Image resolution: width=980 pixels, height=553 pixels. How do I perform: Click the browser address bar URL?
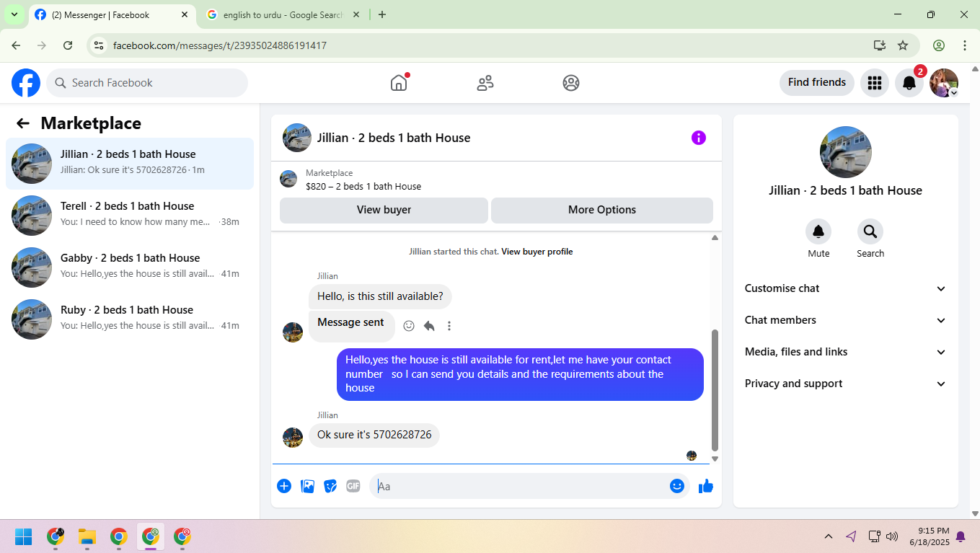[220, 45]
